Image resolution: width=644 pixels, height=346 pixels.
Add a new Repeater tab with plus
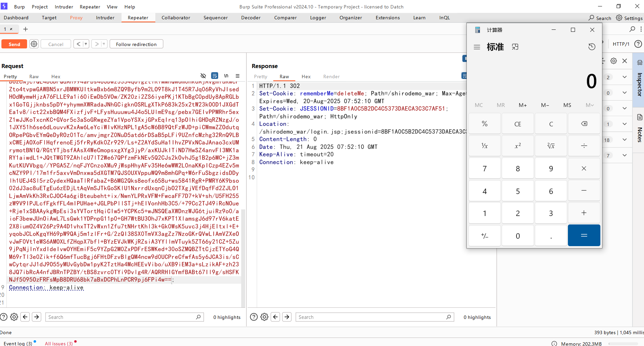25,29
